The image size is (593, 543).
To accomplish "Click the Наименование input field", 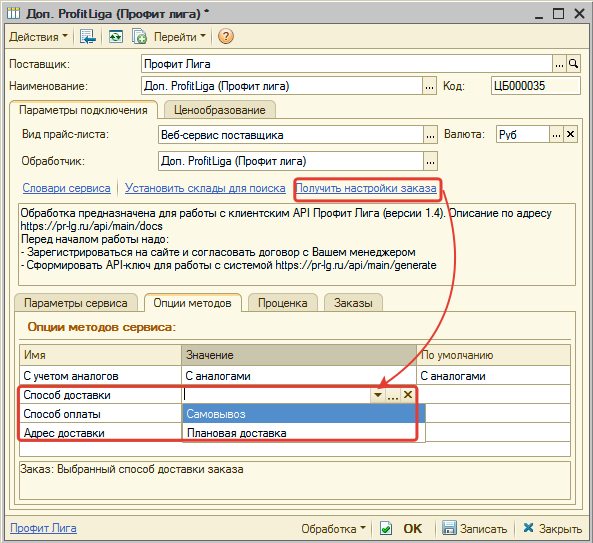I will pyautogui.click(x=282, y=86).
